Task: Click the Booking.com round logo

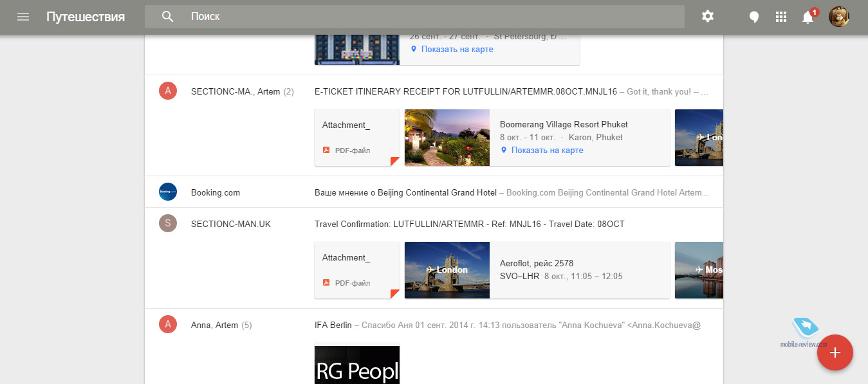Action: [168, 192]
